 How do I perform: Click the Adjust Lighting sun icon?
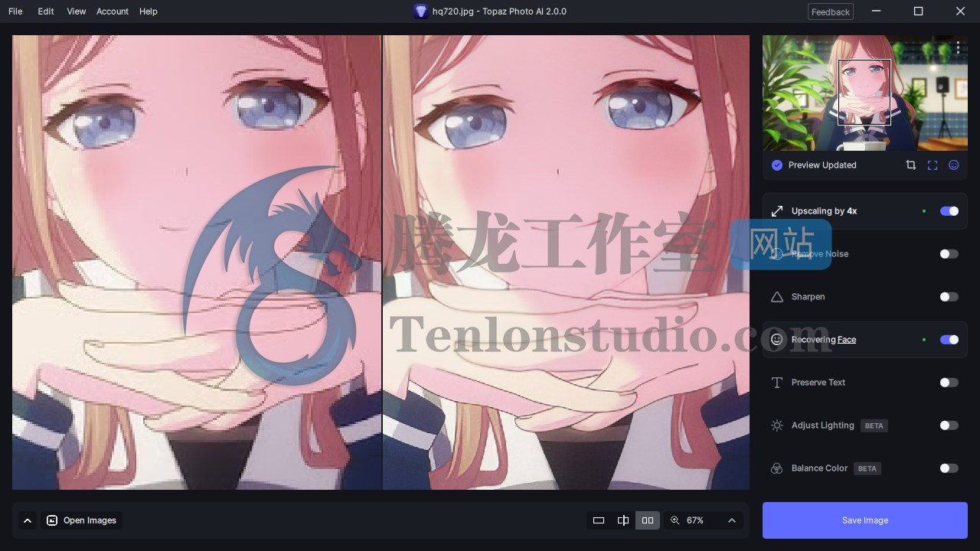(x=777, y=425)
